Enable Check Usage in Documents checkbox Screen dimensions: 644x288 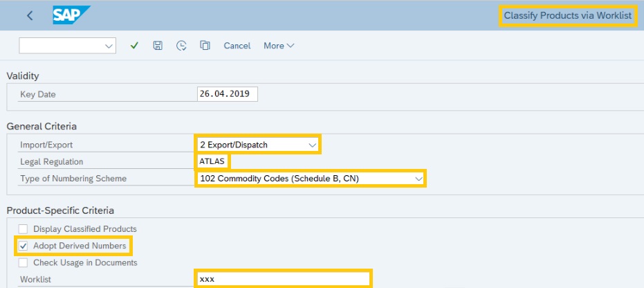pos(24,262)
